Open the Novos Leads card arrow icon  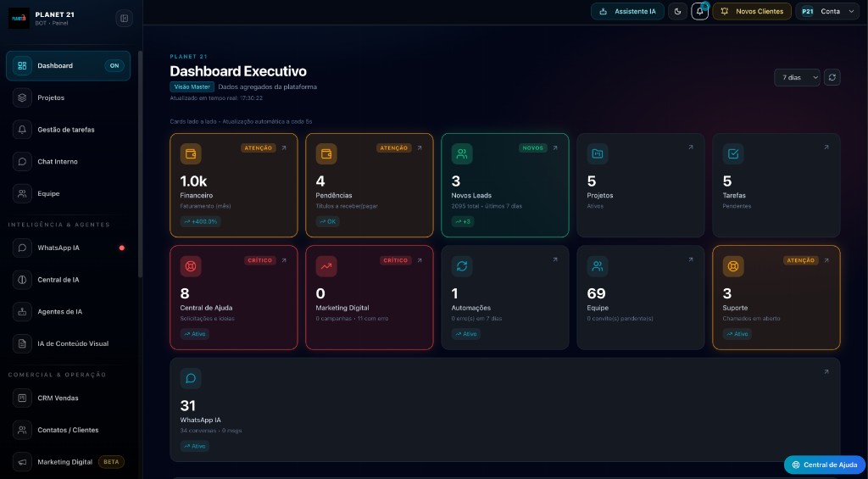(x=555, y=148)
